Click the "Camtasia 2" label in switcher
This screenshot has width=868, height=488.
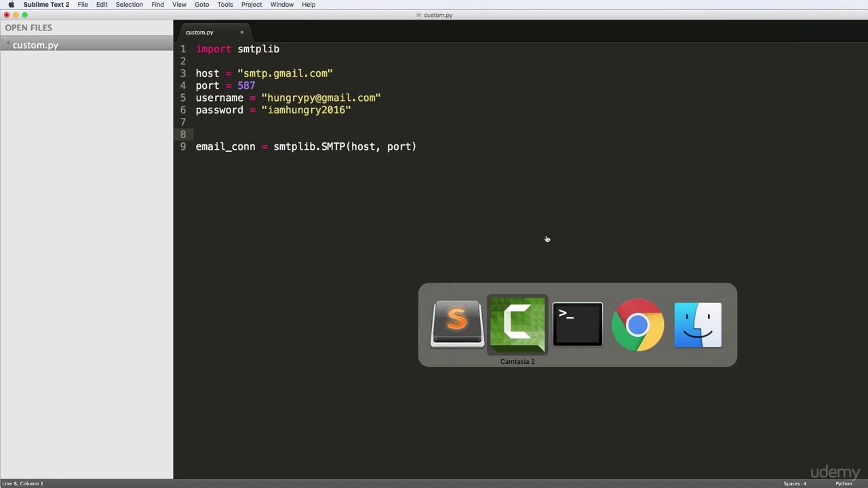(x=517, y=362)
